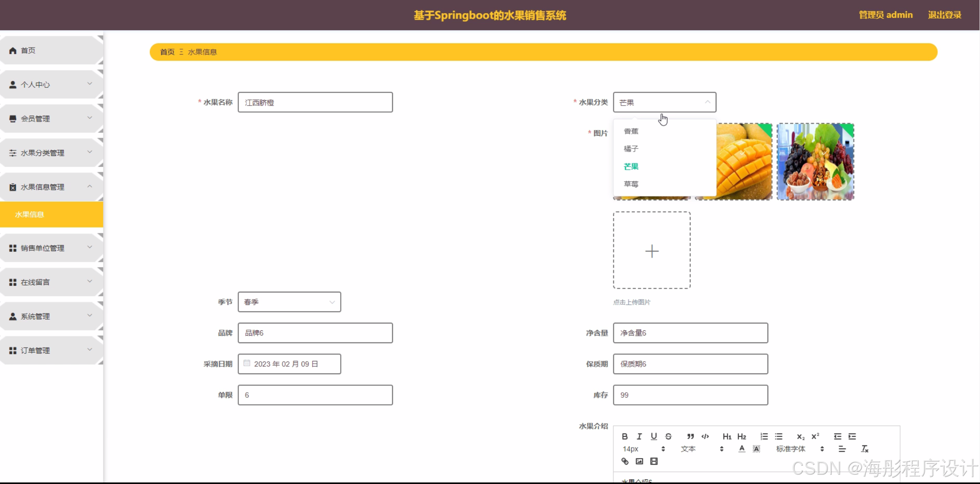Click 首页 in the breadcrumb bar
This screenshot has width=980, height=484.
click(167, 52)
